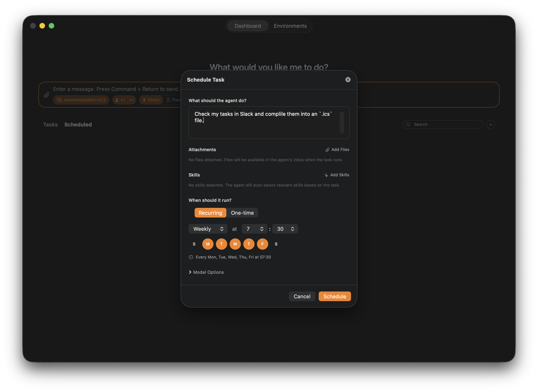Select the moonshotai/kimi-k2.5 model chip
Image resolution: width=538 pixels, height=392 pixels.
click(x=81, y=100)
